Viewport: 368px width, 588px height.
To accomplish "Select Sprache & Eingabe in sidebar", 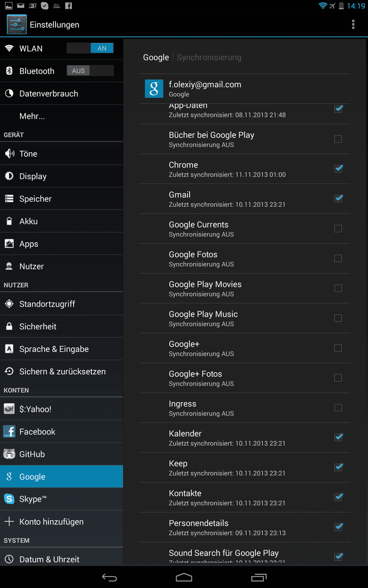I will pos(54,349).
